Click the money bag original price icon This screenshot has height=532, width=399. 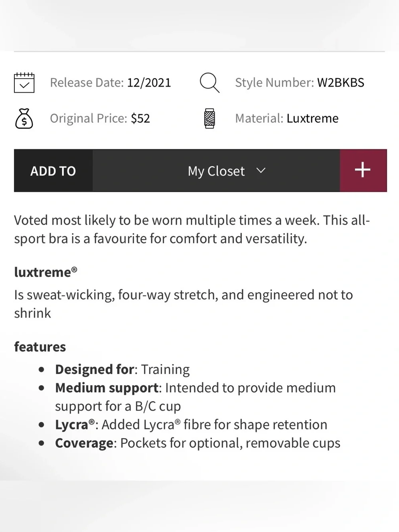24,119
